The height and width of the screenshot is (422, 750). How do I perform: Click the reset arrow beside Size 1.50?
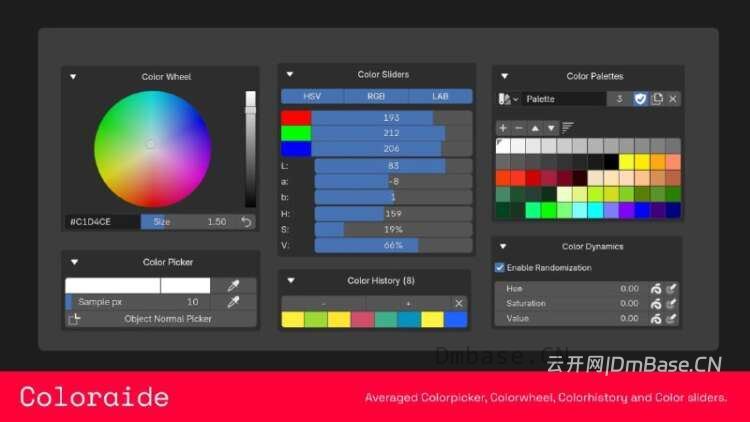tap(246, 222)
